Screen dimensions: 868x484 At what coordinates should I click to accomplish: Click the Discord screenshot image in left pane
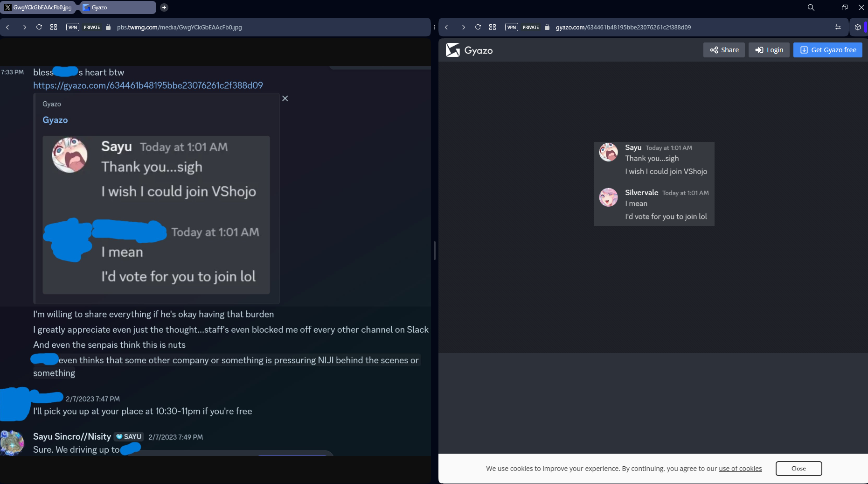click(x=215, y=261)
